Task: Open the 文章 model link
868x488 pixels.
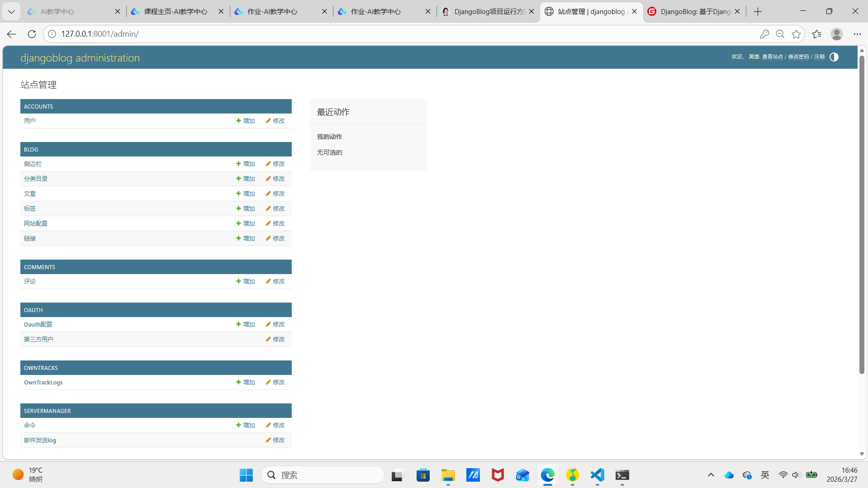Action: (x=30, y=194)
